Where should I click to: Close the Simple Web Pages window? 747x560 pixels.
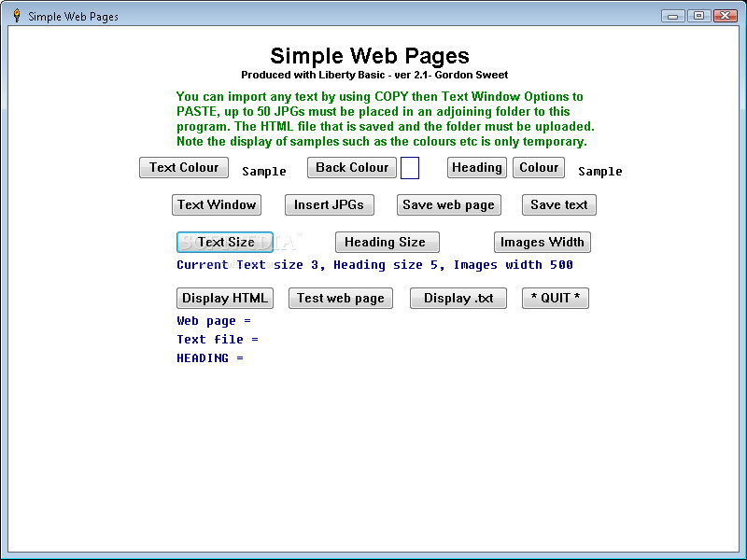pos(726,16)
